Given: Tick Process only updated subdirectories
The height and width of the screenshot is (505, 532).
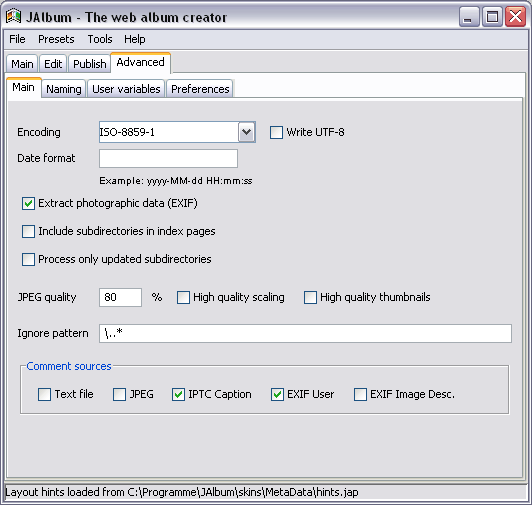Looking at the screenshot, I should coord(28,259).
